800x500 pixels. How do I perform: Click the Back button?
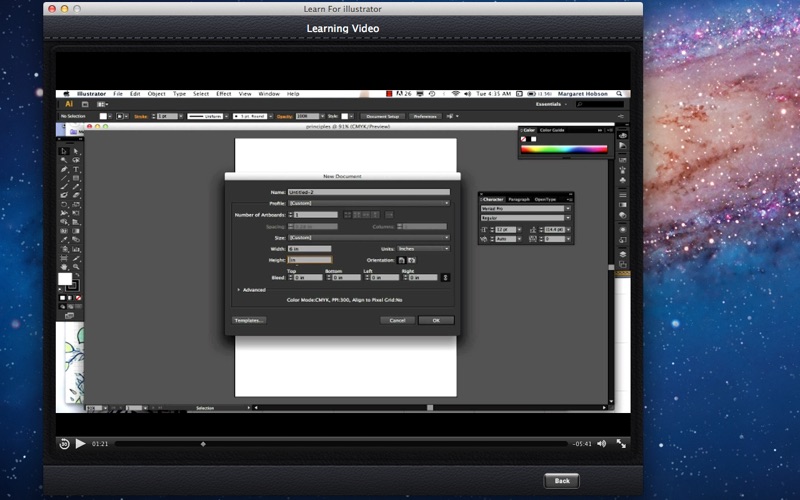[561, 481]
